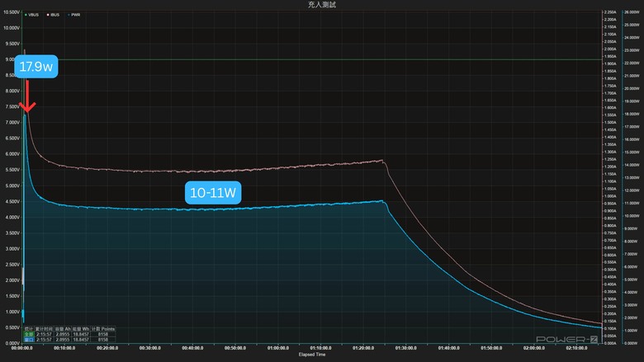This screenshot has width=644, height=362.
Task: Click the 10.500V voltage axis label
Action: click(x=12, y=12)
